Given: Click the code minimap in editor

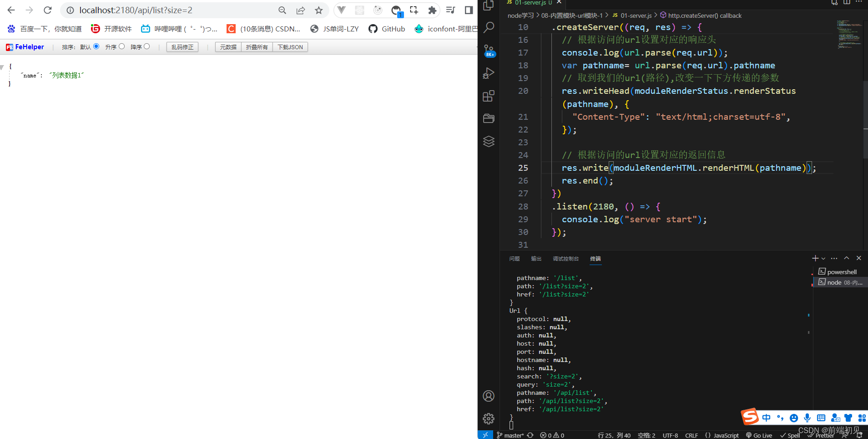Looking at the screenshot, I should point(849,34).
